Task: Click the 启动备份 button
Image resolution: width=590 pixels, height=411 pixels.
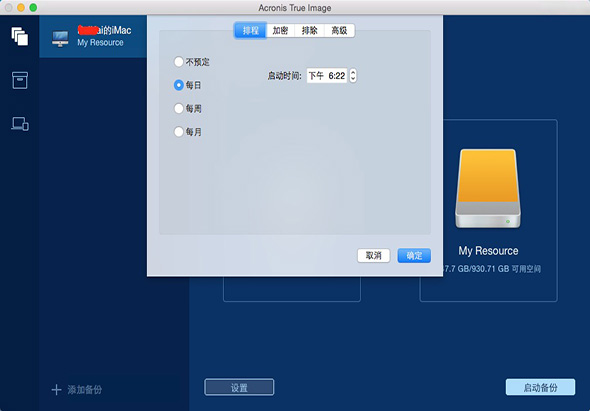Action: (540, 387)
